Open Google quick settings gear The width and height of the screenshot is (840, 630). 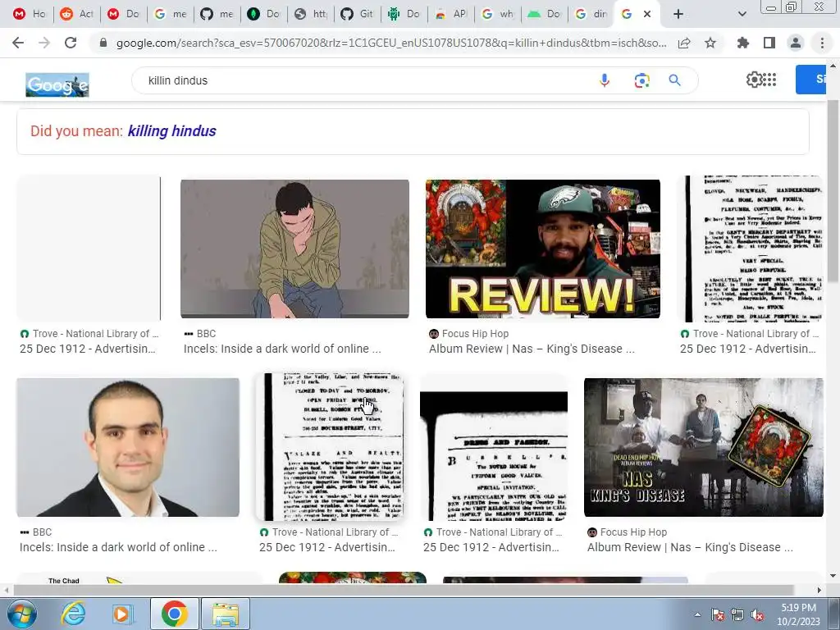click(754, 80)
